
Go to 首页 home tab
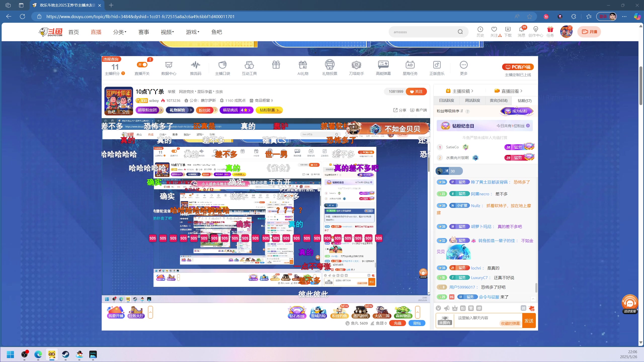click(73, 32)
